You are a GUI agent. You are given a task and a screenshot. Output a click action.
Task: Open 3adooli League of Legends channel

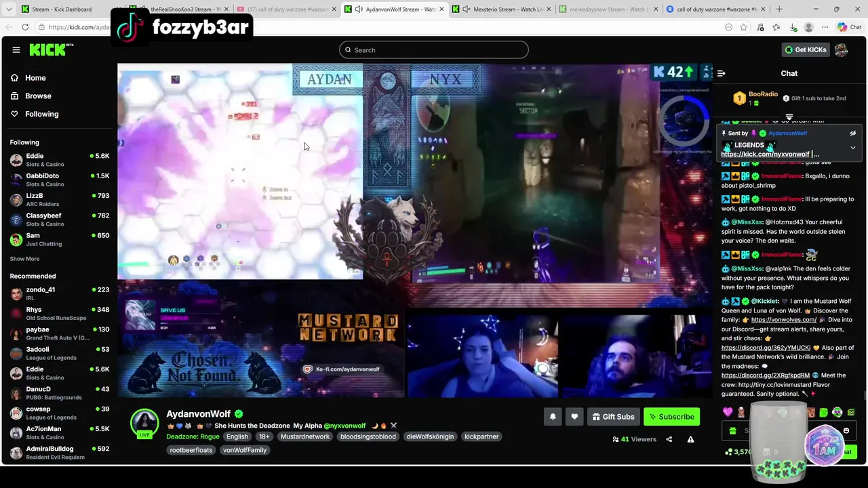click(60, 353)
